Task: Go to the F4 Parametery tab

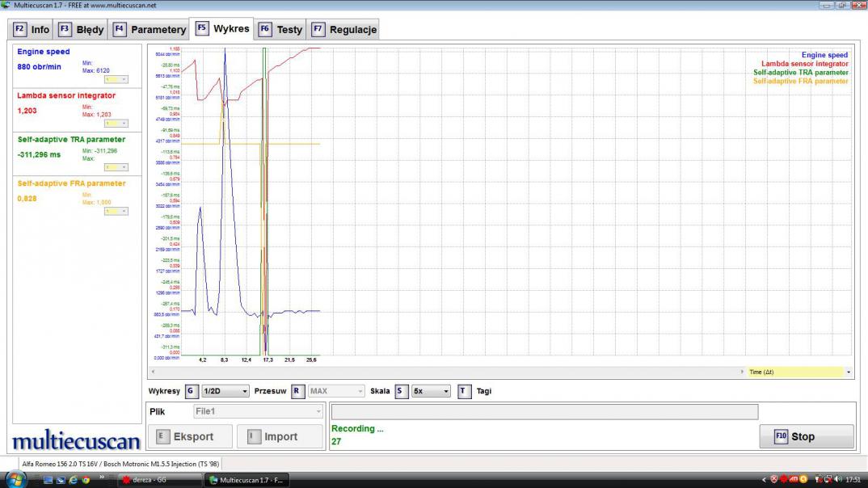Action: [x=150, y=29]
